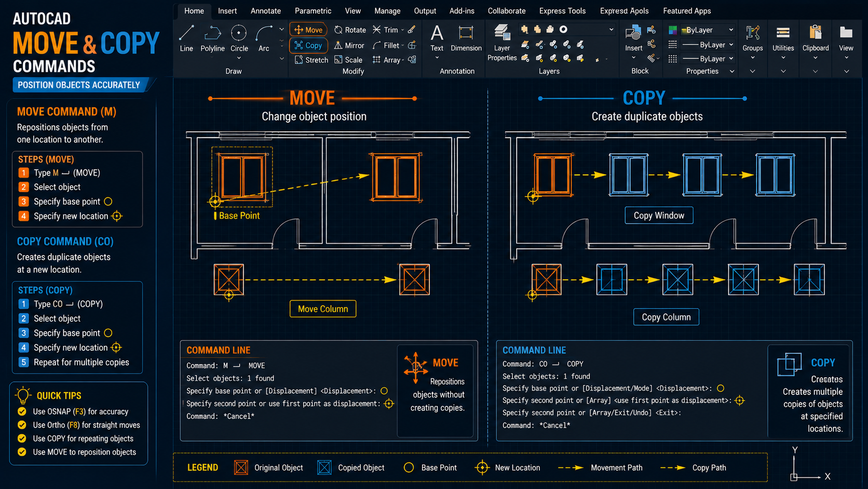Expand the Circle tool dropdown arrow
The height and width of the screenshot is (489, 868).
[239, 58]
